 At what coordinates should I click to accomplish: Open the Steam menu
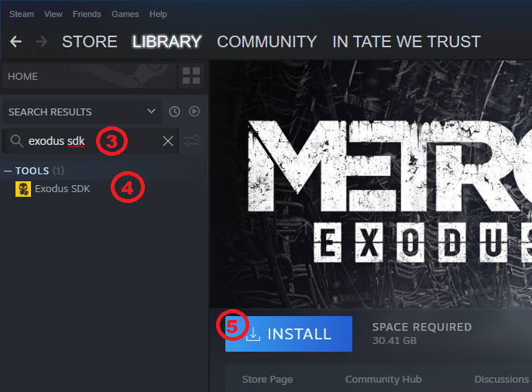click(x=22, y=14)
